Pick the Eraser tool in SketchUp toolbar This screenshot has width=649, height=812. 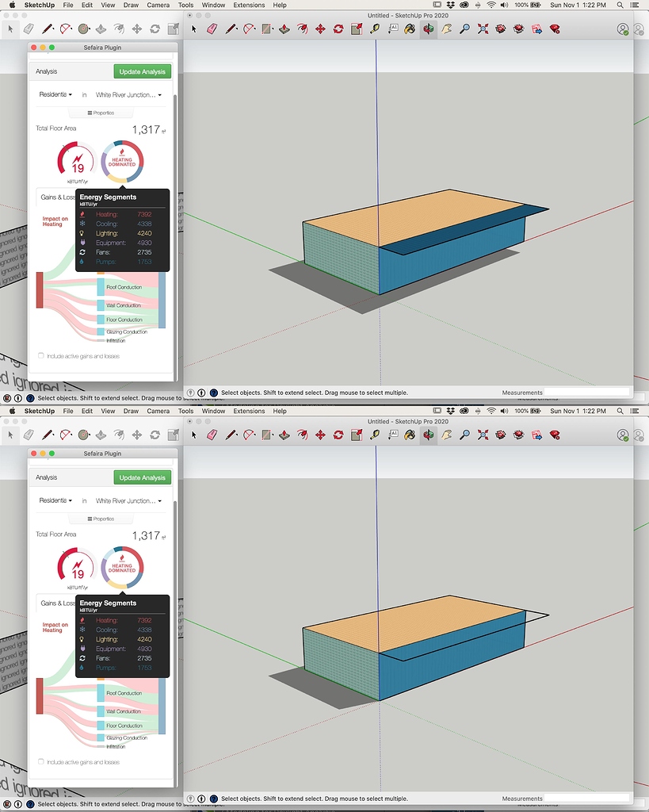click(x=211, y=29)
